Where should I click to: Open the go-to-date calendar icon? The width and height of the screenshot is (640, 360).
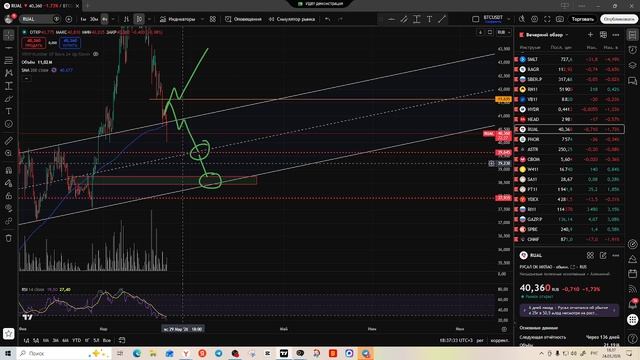coord(122,340)
